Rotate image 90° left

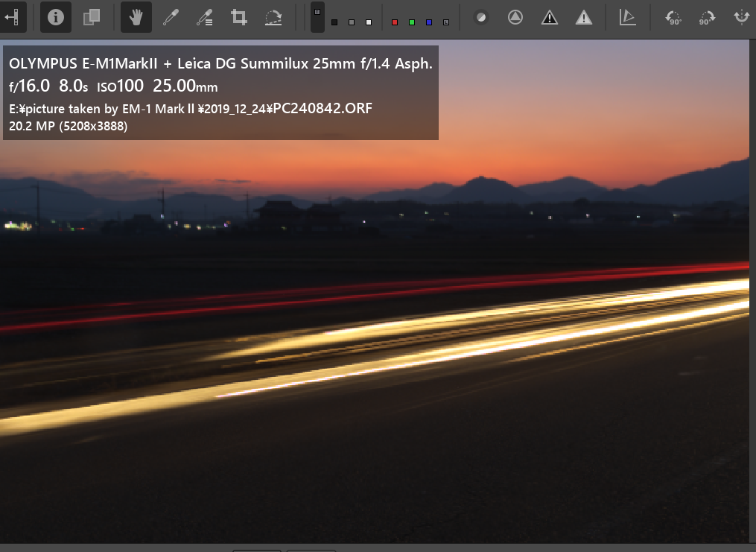coord(673,17)
